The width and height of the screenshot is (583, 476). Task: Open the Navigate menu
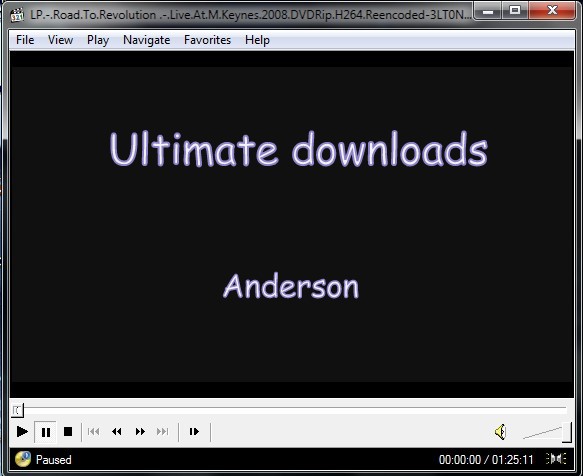(146, 40)
